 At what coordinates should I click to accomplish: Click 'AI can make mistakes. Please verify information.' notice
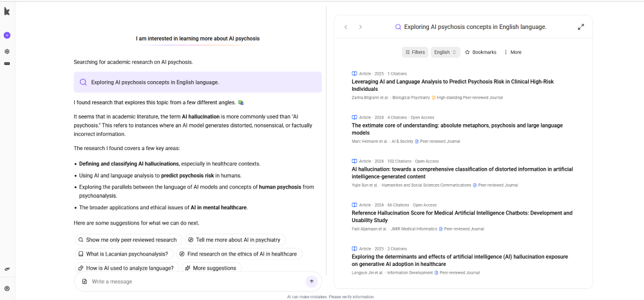point(330,297)
